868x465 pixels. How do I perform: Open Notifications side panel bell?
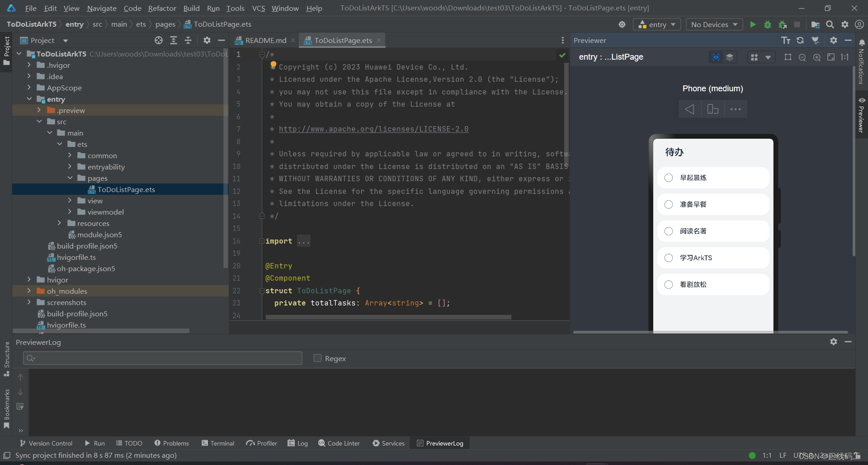coord(862,42)
